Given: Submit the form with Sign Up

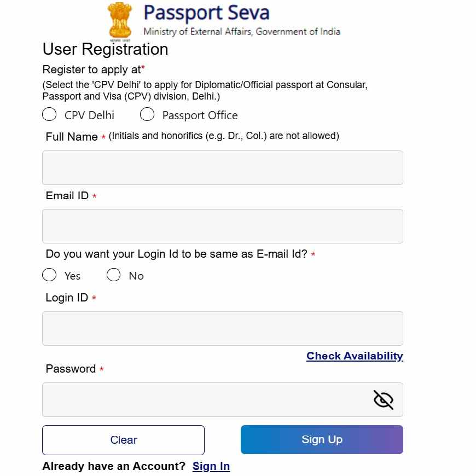Looking at the screenshot, I should (322, 439).
